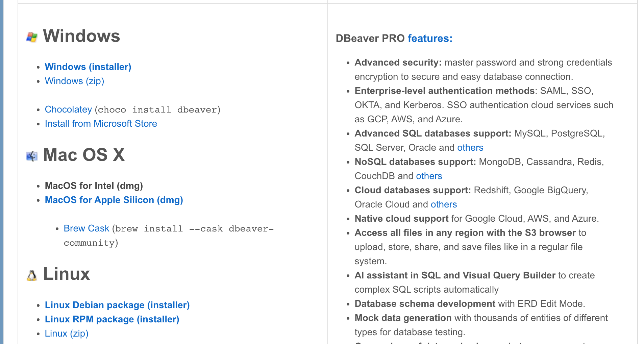Click NoSQL databases support text
Screen dimensions: 644x344
[x=415, y=162]
